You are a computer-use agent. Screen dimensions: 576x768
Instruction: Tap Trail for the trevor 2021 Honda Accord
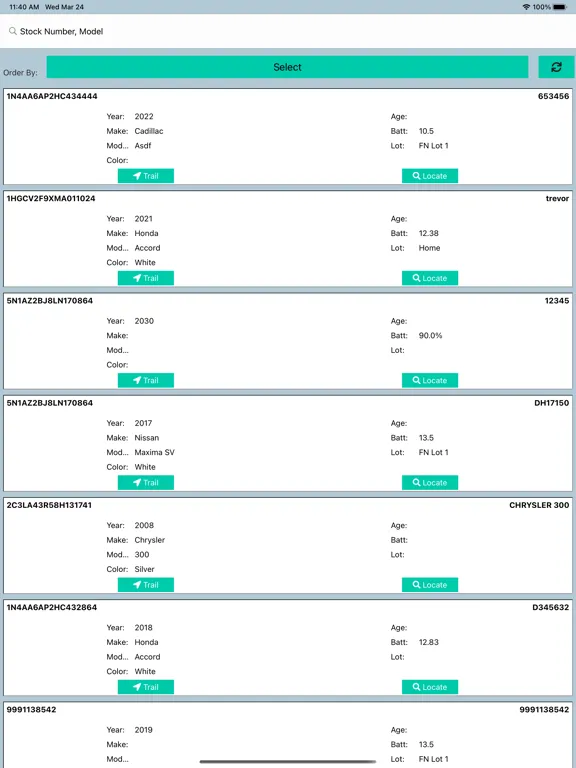point(146,278)
